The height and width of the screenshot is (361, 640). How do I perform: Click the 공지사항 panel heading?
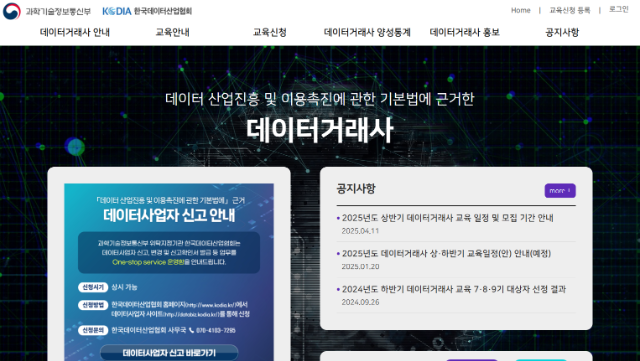[356, 189]
